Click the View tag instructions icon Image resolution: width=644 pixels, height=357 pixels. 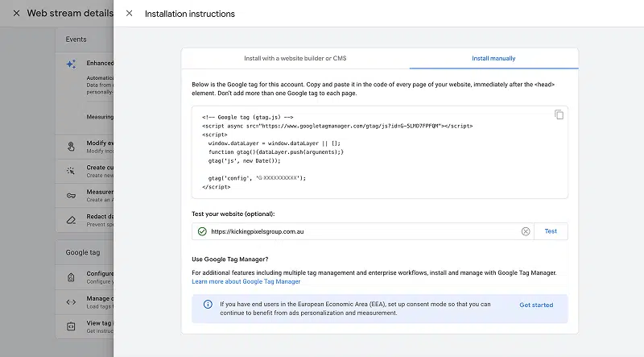(x=71, y=326)
